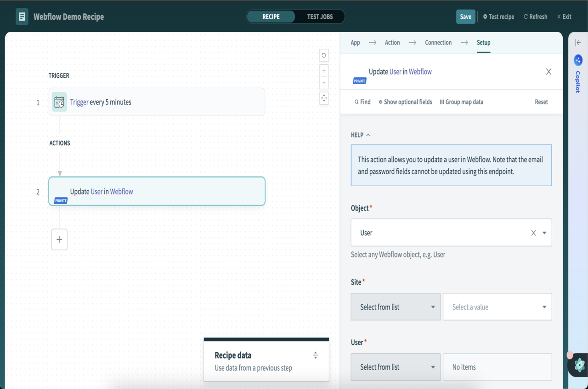
Task: Collapse the HELP section
Action: click(x=361, y=135)
